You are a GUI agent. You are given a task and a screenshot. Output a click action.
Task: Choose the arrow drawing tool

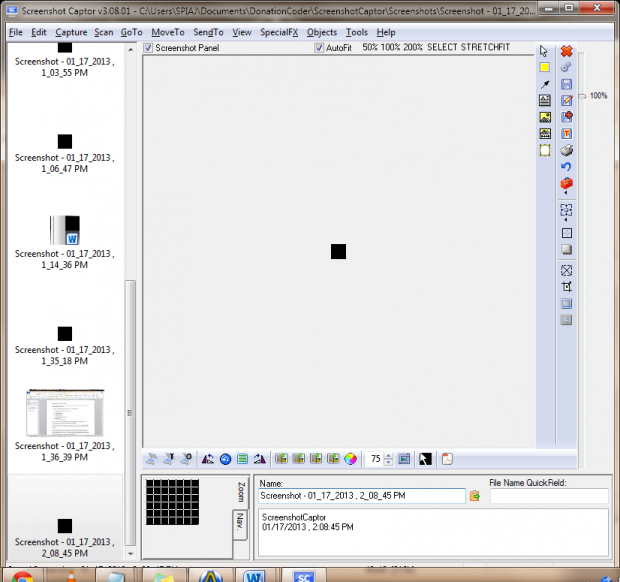pos(545,84)
